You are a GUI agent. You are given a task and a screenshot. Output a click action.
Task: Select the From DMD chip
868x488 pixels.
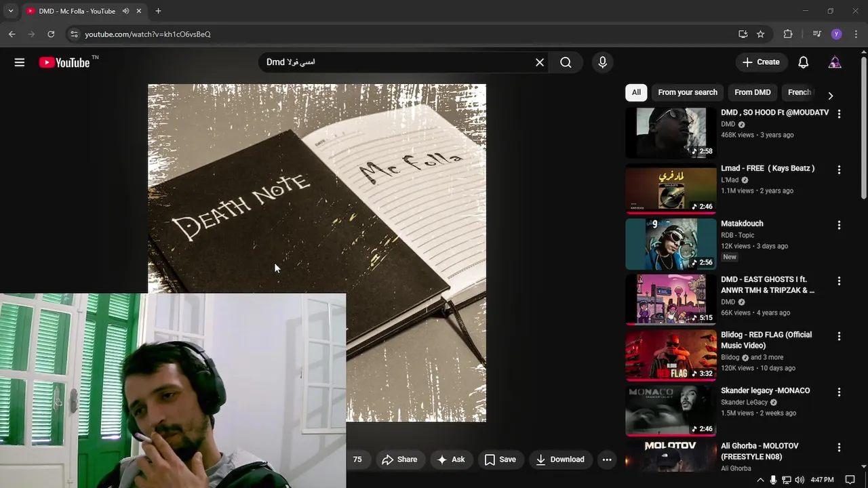point(752,92)
